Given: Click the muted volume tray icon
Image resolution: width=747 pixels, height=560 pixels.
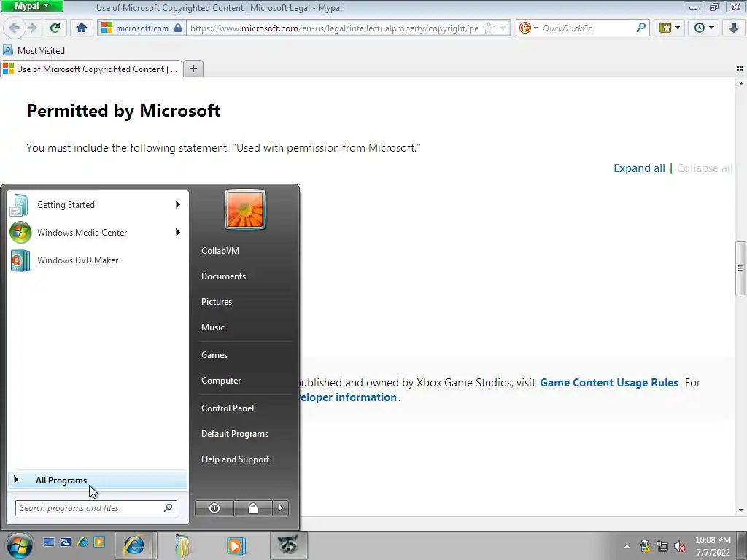Looking at the screenshot, I should (x=681, y=546).
